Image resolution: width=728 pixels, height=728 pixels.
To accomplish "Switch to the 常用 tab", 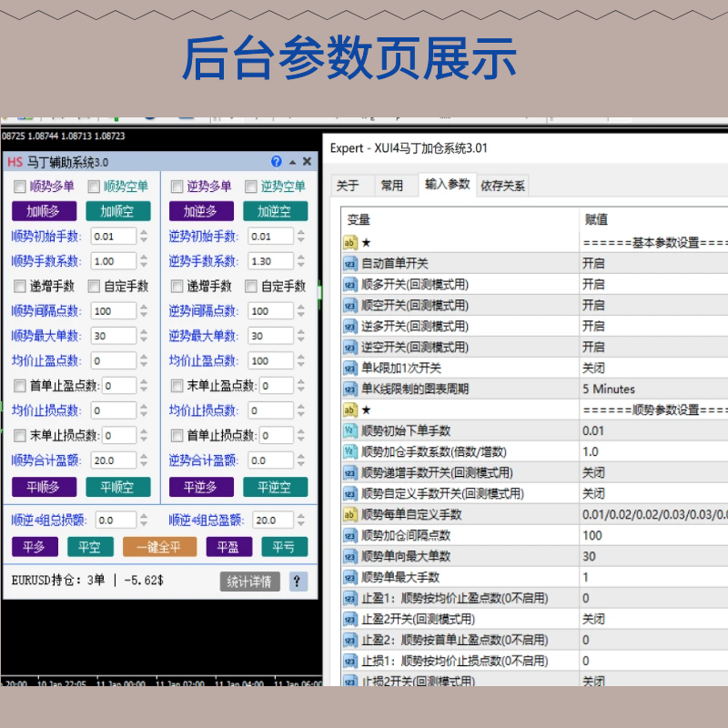I will [x=392, y=186].
